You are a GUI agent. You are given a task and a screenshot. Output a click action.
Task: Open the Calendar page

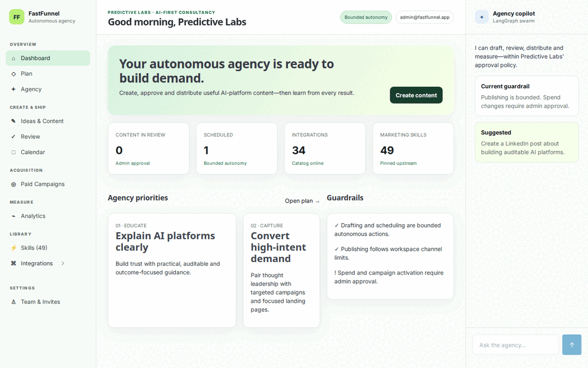coord(48,152)
